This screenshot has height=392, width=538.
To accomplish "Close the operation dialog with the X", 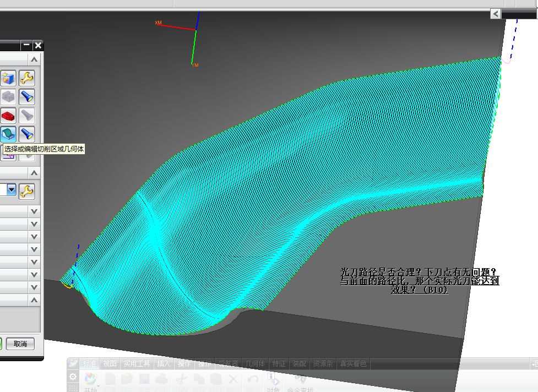I will coord(38,45).
